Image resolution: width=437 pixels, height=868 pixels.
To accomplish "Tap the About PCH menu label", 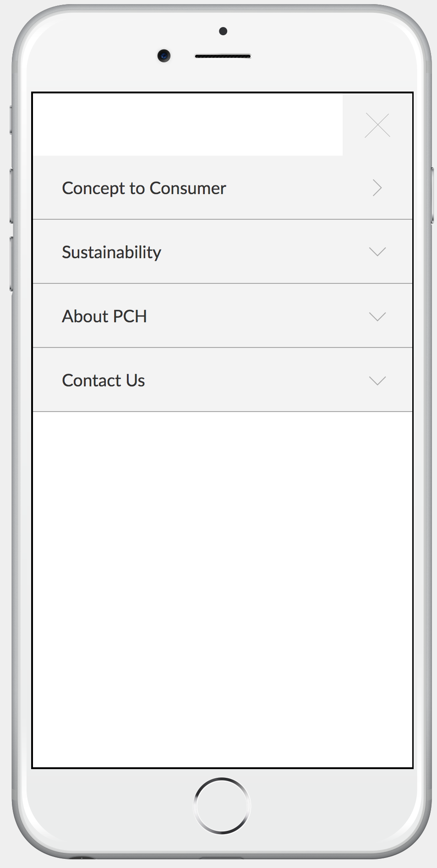I will point(104,316).
